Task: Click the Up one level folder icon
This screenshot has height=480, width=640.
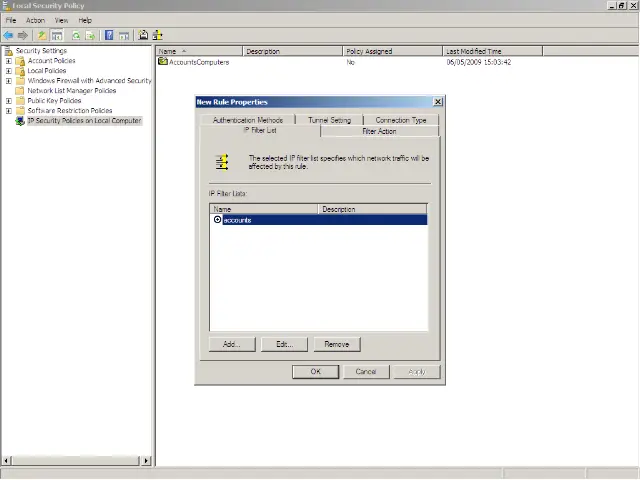Action: click(x=42, y=35)
